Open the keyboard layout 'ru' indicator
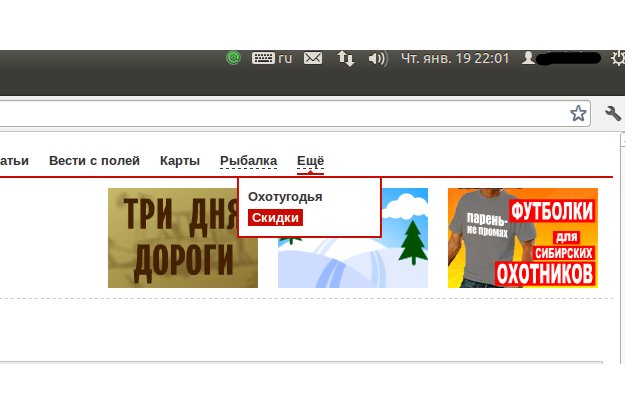Screen dimensions: 640x400 [272, 59]
